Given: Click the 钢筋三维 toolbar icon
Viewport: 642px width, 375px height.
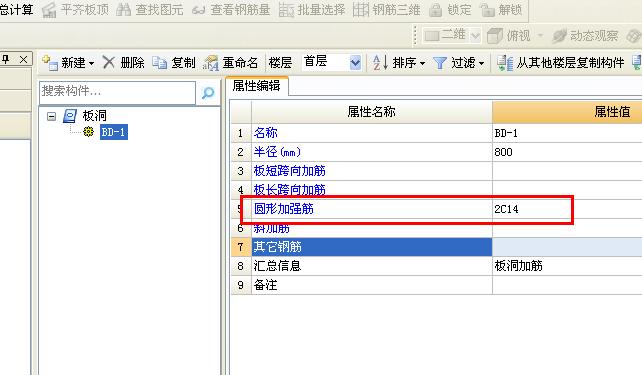Looking at the screenshot, I should (361, 10).
